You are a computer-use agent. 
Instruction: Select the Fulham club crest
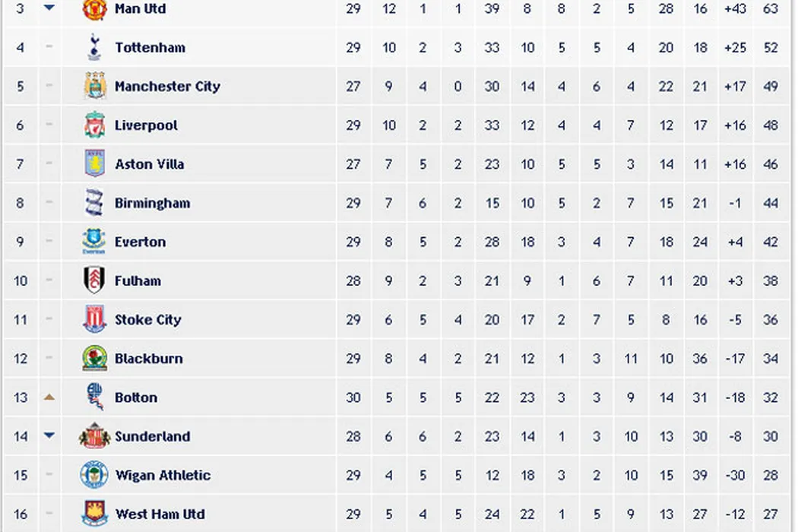coord(94,280)
